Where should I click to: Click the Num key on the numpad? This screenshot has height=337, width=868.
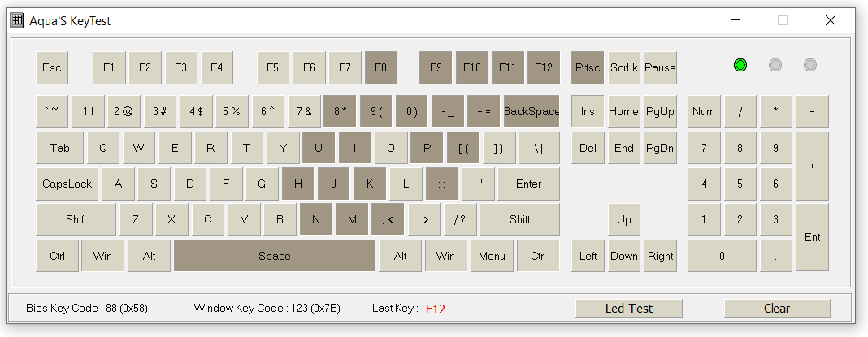click(704, 111)
